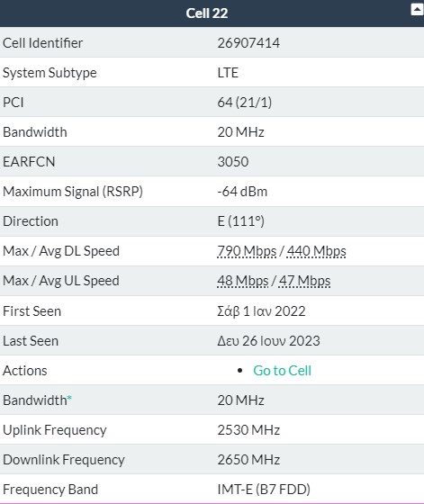Image resolution: width=424 pixels, height=504 pixels.
Task: Click the Maximum Signal (RSRP) label
Action: 73,192
